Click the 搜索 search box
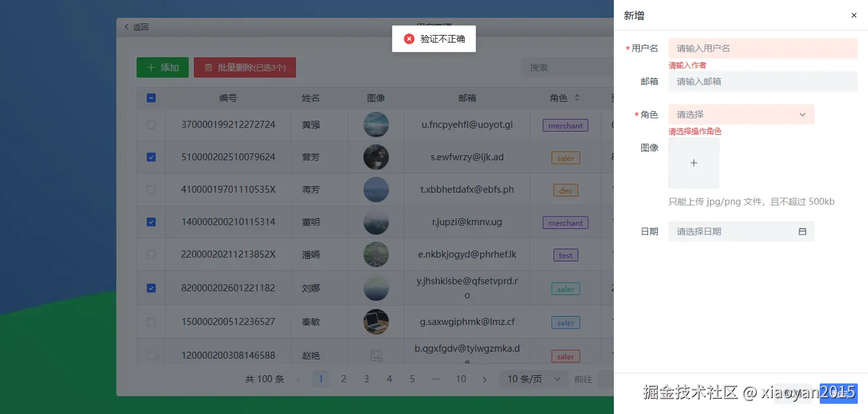The width and height of the screenshot is (868, 414). tap(567, 67)
